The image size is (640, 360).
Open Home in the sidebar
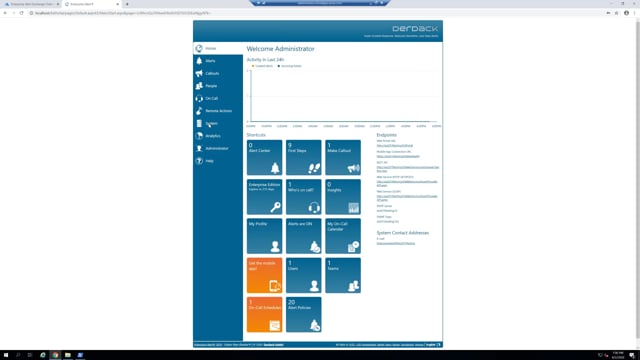coord(218,49)
